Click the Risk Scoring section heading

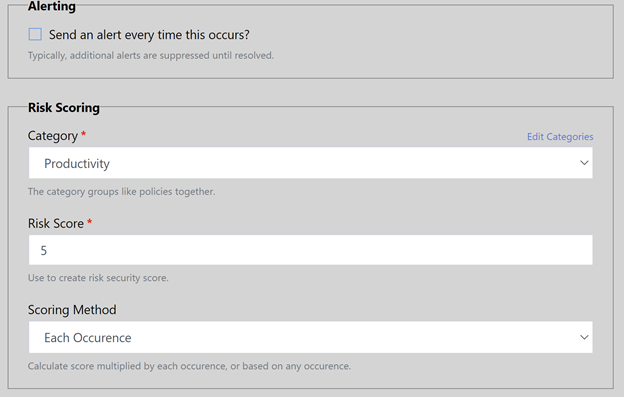(64, 108)
